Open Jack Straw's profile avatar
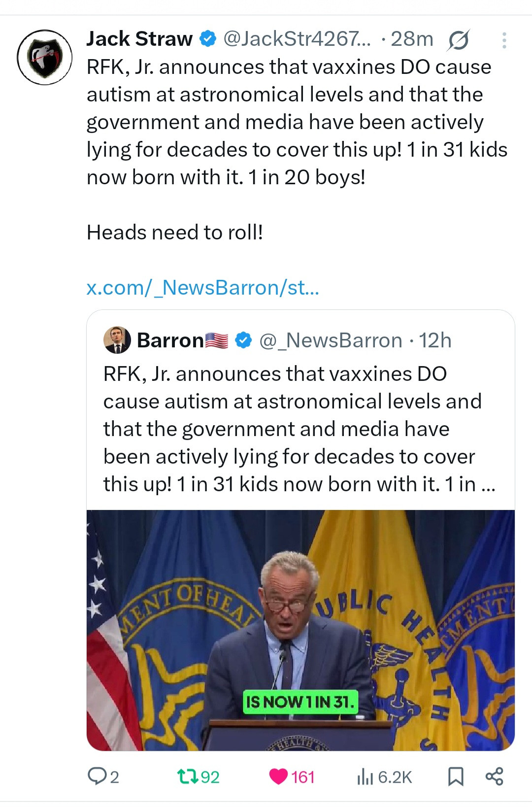The image size is (532, 807). click(x=44, y=57)
